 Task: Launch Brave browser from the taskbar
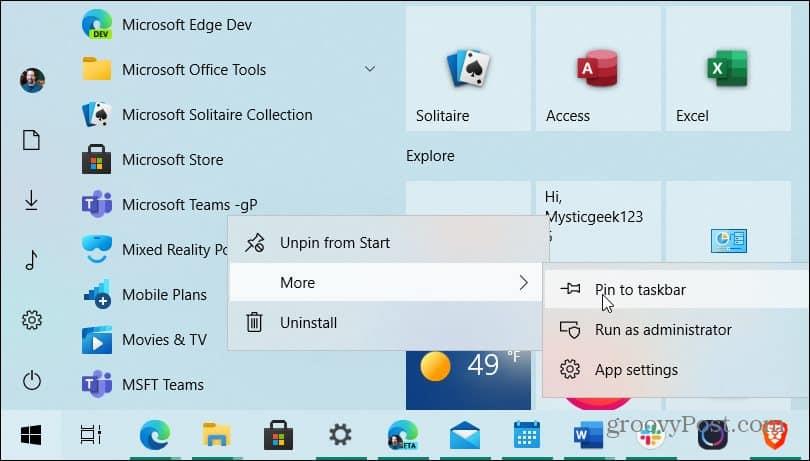pyautogui.click(x=775, y=435)
